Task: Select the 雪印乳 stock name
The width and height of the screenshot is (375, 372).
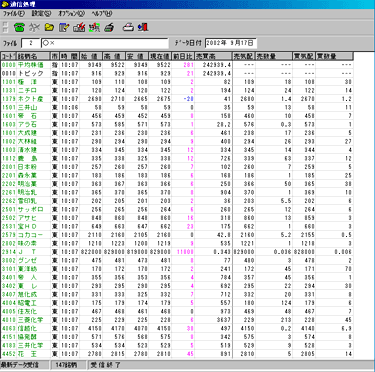Action: [27, 201]
